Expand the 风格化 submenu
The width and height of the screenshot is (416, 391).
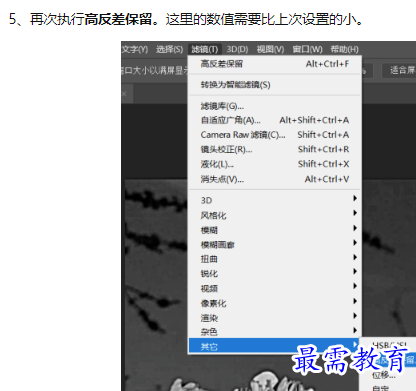click(x=275, y=215)
